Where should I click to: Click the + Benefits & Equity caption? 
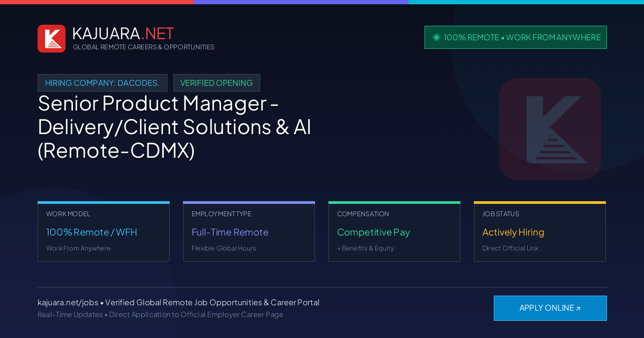[x=365, y=248]
